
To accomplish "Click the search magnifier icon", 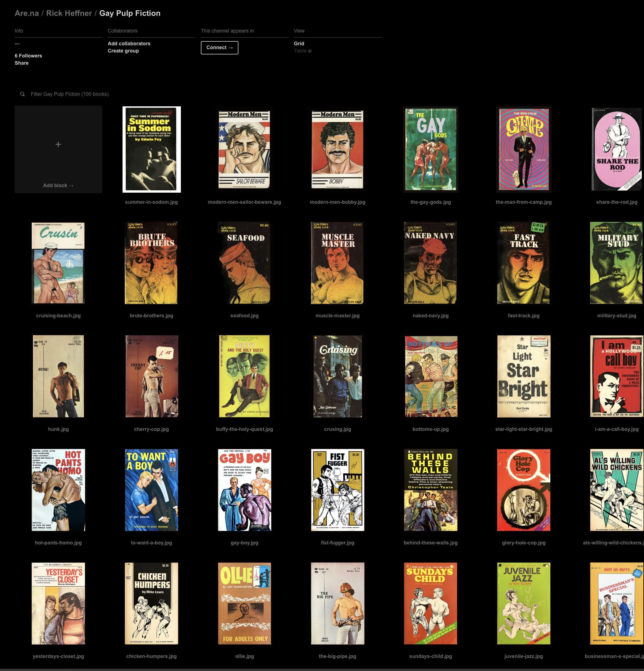I will [22, 94].
